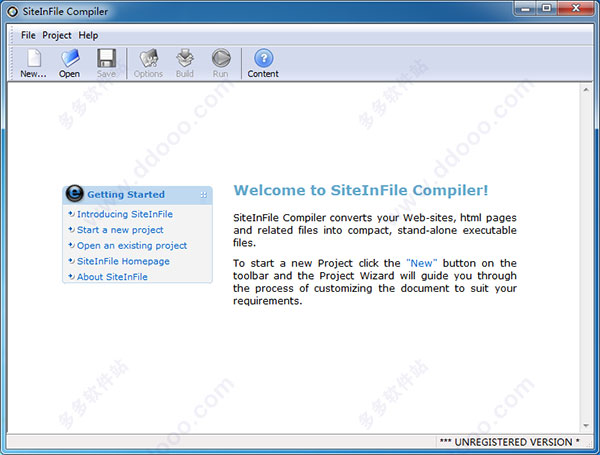Click the Getting Started panel title

click(126, 194)
